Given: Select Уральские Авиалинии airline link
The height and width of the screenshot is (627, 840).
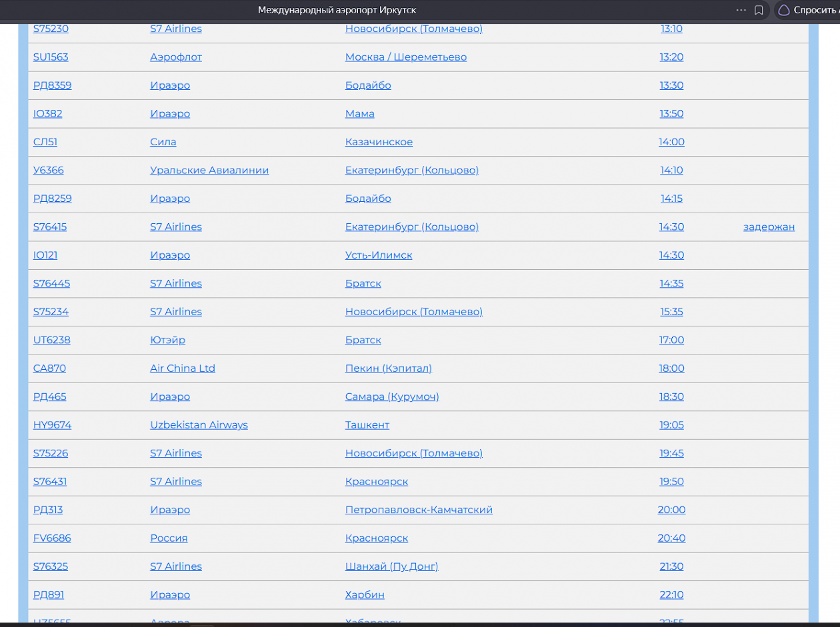Looking at the screenshot, I should [x=209, y=171].
